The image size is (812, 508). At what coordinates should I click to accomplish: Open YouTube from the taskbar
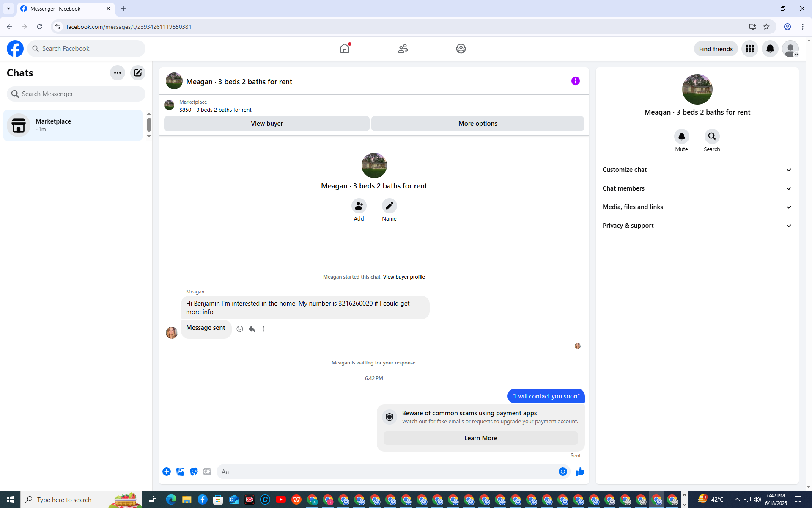[x=281, y=500]
